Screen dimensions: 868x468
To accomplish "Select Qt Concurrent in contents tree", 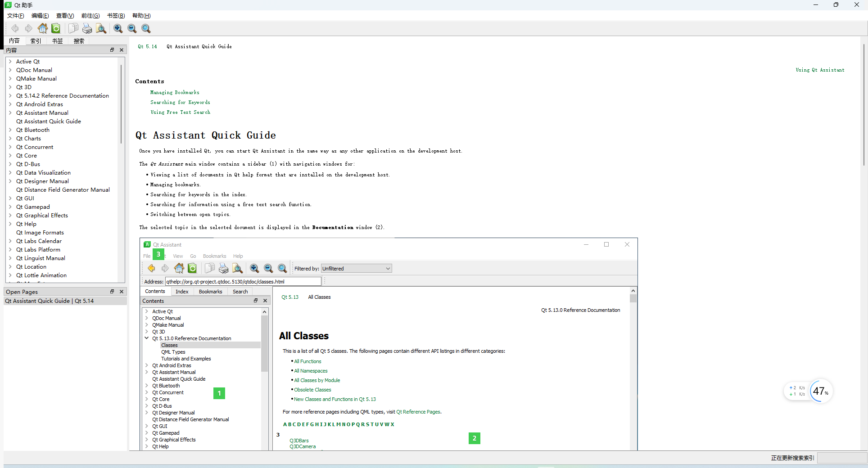I will (35, 147).
